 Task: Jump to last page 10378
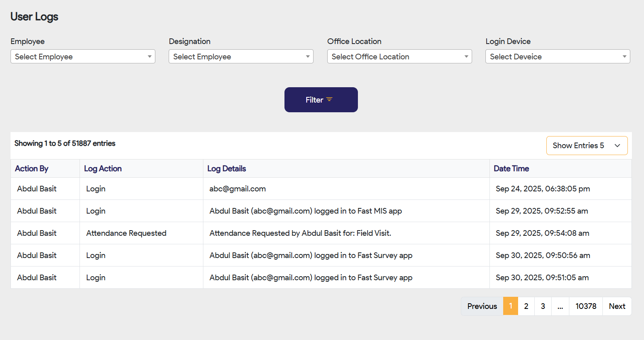point(585,306)
